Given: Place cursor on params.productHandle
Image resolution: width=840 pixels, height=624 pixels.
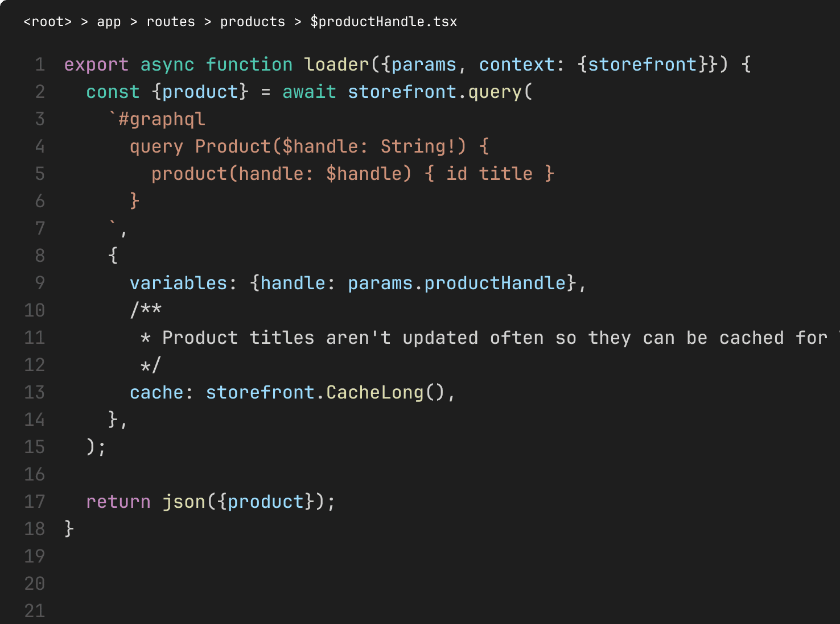Looking at the screenshot, I should point(457,283).
